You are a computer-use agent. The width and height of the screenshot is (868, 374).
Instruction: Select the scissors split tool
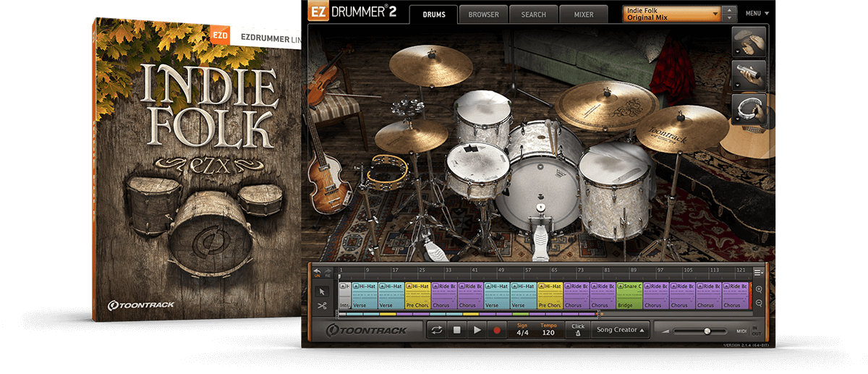(322, 306)
